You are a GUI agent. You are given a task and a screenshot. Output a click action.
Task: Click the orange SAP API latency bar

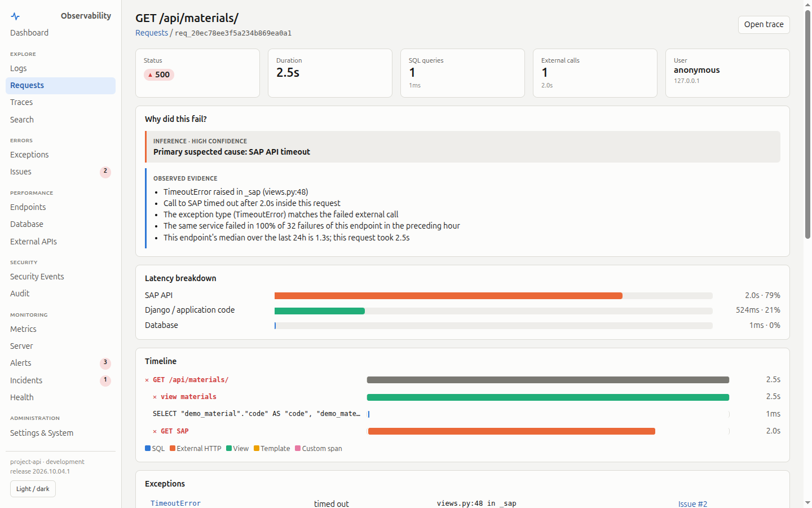[x=448, y=296]
